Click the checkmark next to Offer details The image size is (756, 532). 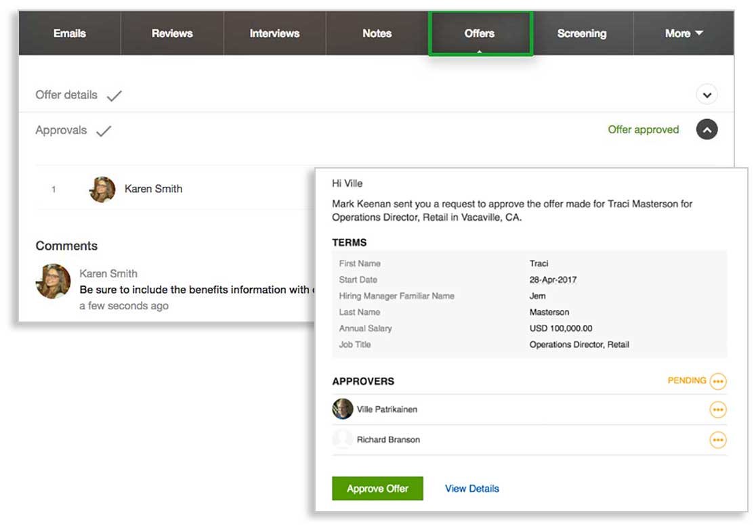(x=114, y=96)
